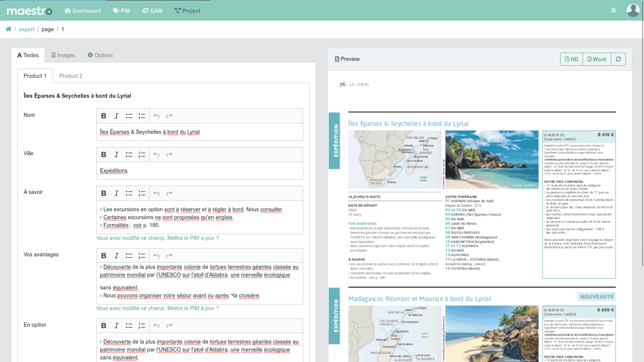Insert bullet list in Ville editor
The height and width of the screenshot is (362, 644).
tap(129, 155)
